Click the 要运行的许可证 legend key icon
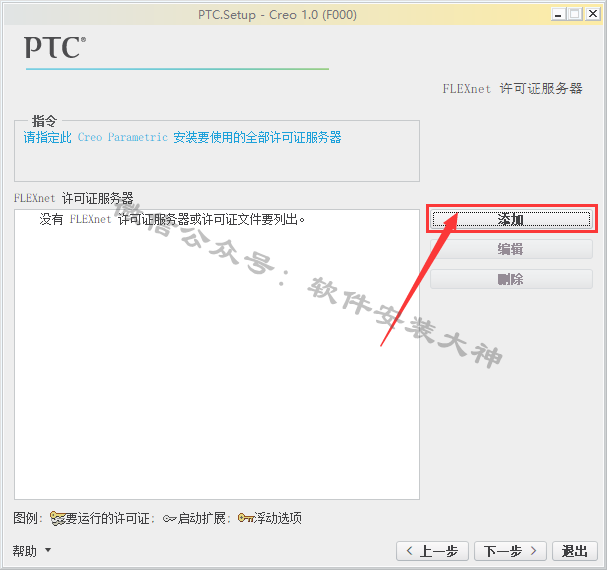This screenshot has height=570, width=607. pos(57,518)
